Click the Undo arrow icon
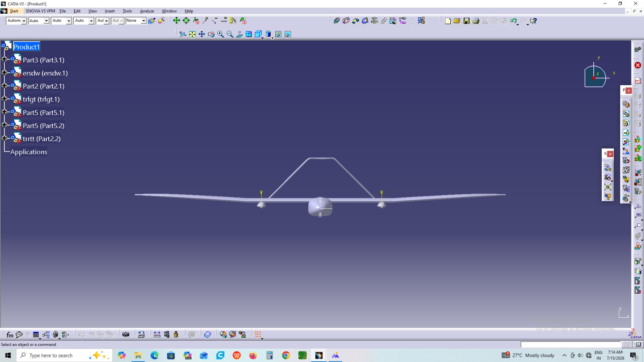The image size is (644, 362). (514, 21)
